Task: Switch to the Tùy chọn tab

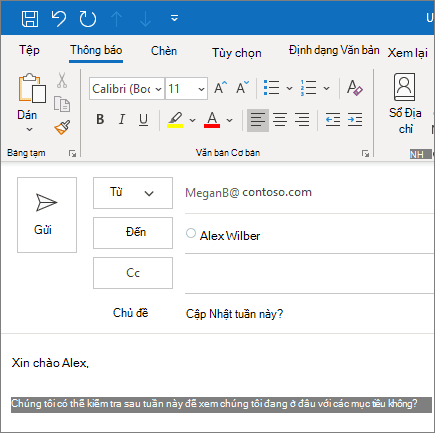Action: (x=237, y=53)
